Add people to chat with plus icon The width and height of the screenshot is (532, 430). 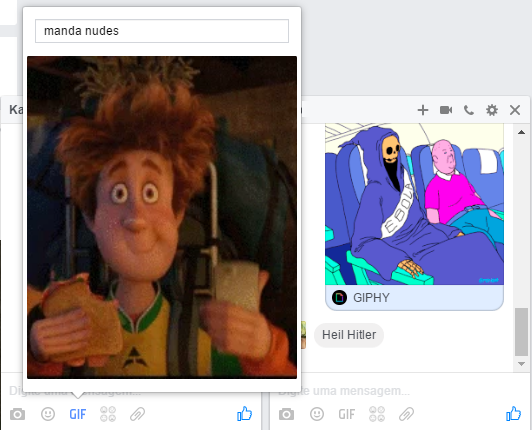point(423,110)
